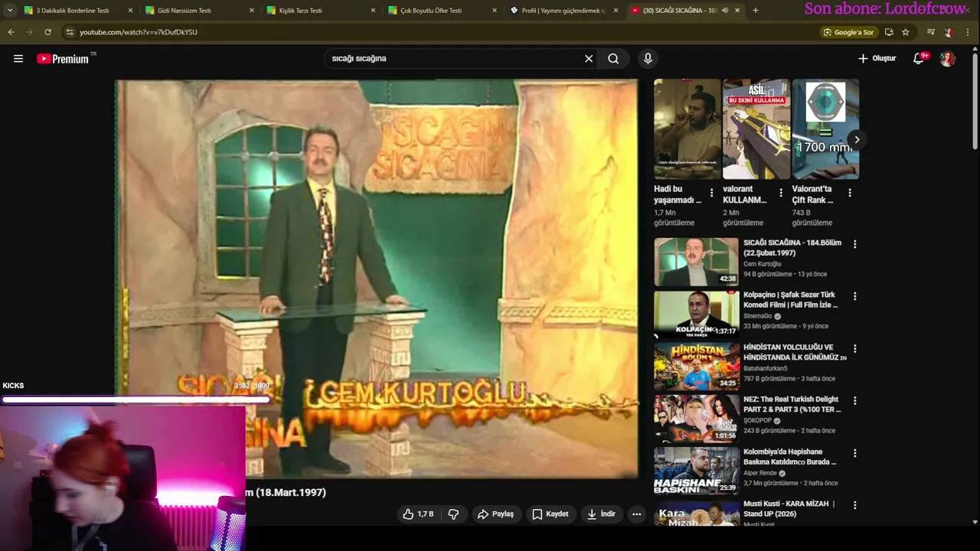Open valorant 'BU SKİNİ KULLANMA' short thumbnail
This screenshot has height=551, width=980.
(756, 129)
